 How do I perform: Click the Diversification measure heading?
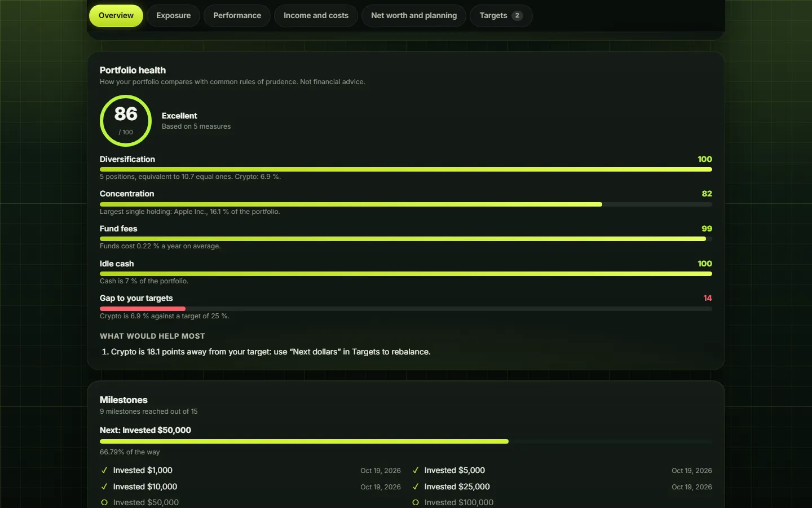click(x=127, y=159)
